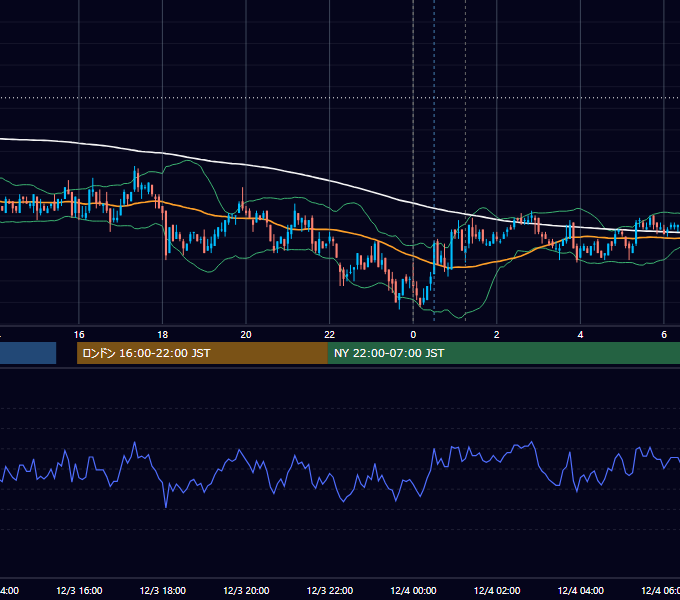Click hour label 22 under price chart
The height and width of the screenshot is (600, 680).
[x=330, y=335]
